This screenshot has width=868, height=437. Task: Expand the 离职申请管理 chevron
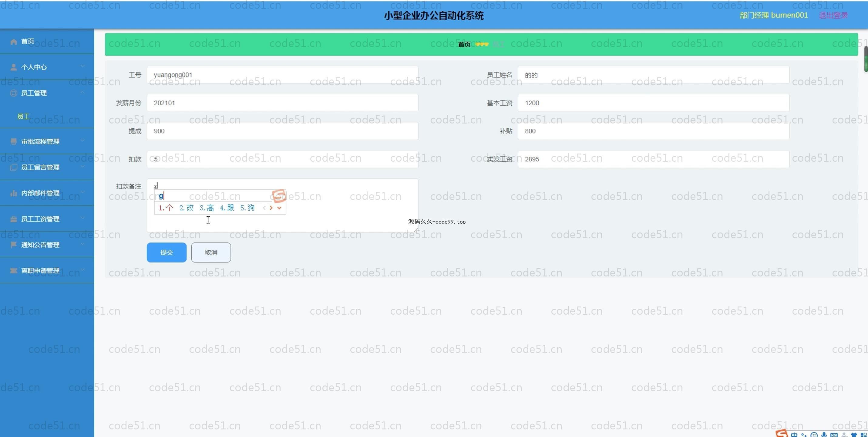[82, 270]
